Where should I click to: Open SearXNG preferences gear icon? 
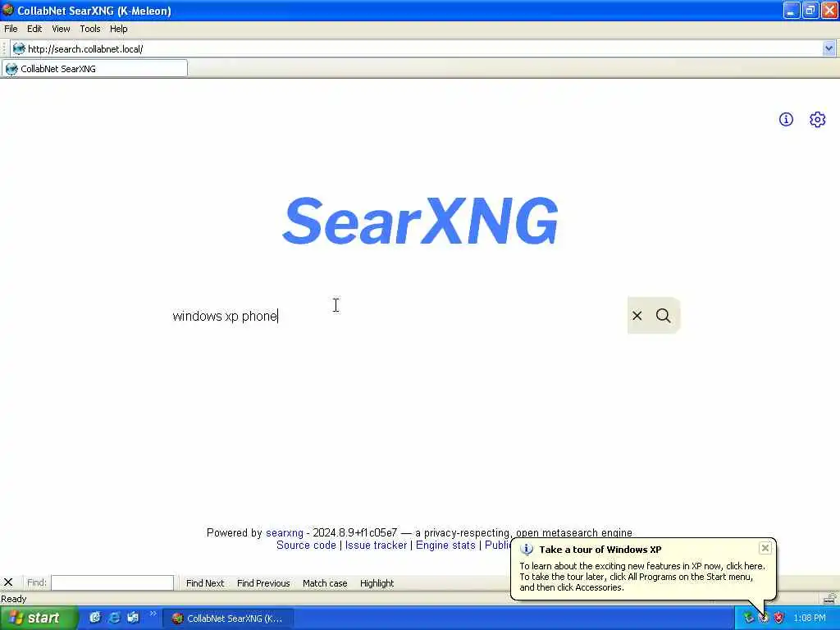coord(818,120)
